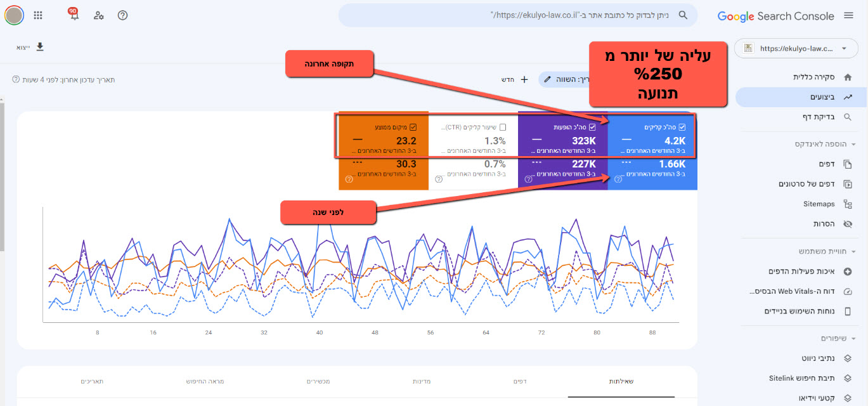Click the 30.3 previous position value

coord(405,165)
